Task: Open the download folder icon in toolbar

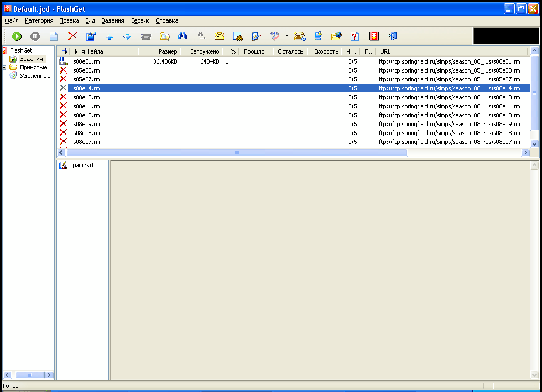Action: (164, 36)
